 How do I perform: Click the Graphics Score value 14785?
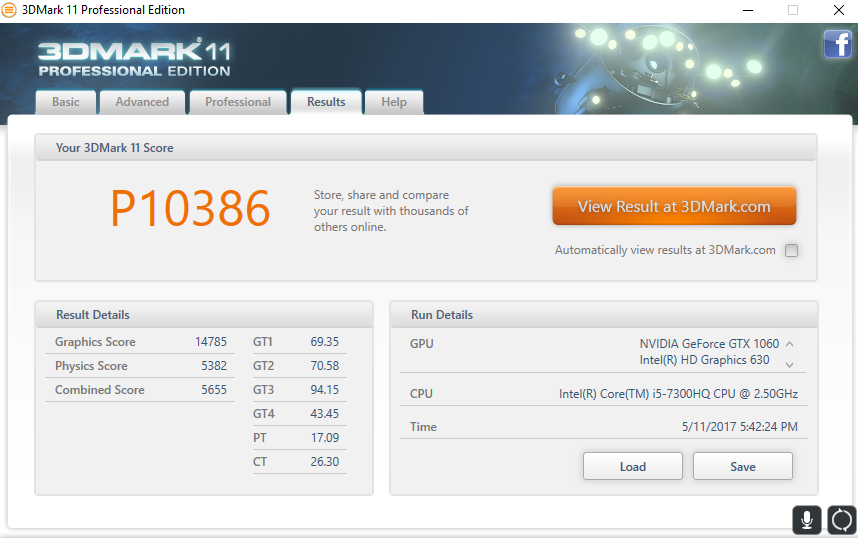pyautogui.click(x=211, y=342)
